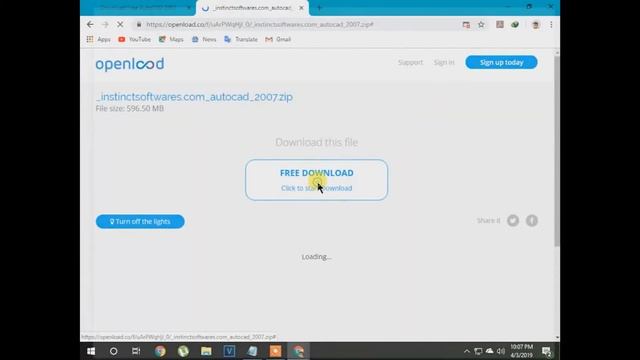Bookmark this page with the star
The width and height of the screenshot is (640, 360).
[x=481, y=24]
